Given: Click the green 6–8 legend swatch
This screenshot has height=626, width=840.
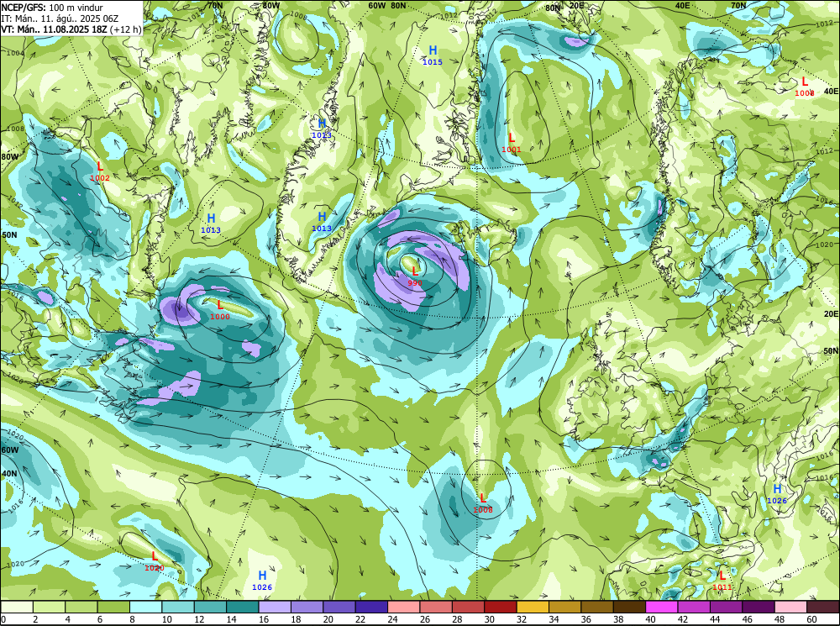Looking at the screenshot, I should (113, 607).
